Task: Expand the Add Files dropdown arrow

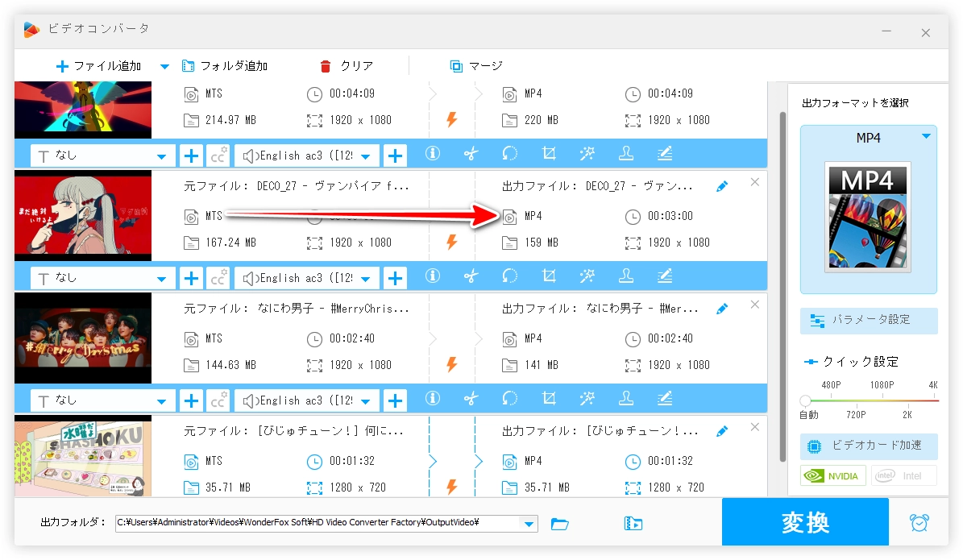Action: pyautogui.click(x=164, y=66)
